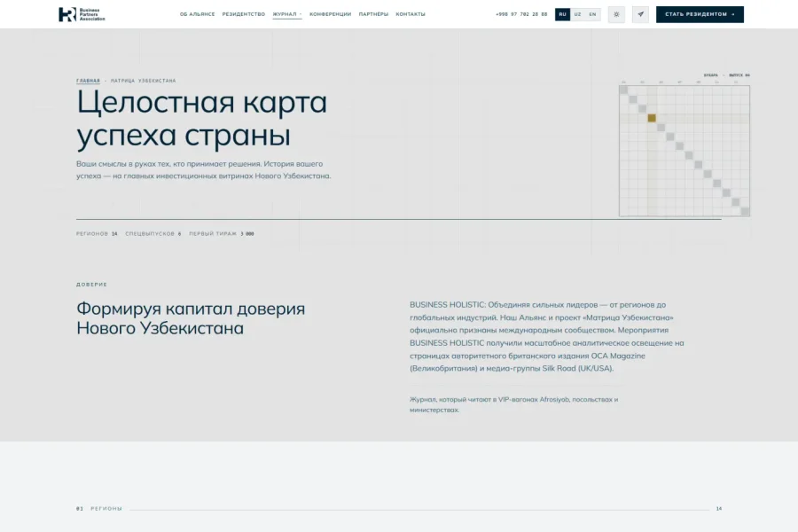Click the ПЕРВЫЙ ТИРАЖ 3 000 stat

pyautogui.click(x=222, y=234)
